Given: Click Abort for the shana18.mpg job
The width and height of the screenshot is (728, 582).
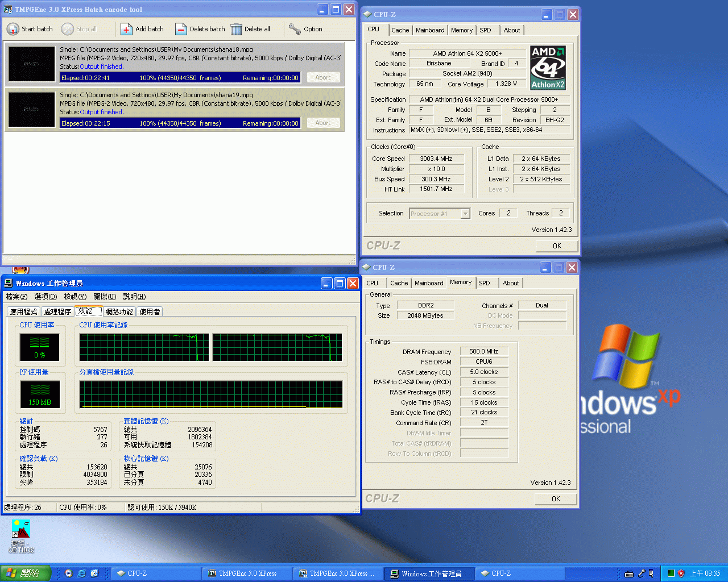Looking at the screenshot, I should coord(323,77).
